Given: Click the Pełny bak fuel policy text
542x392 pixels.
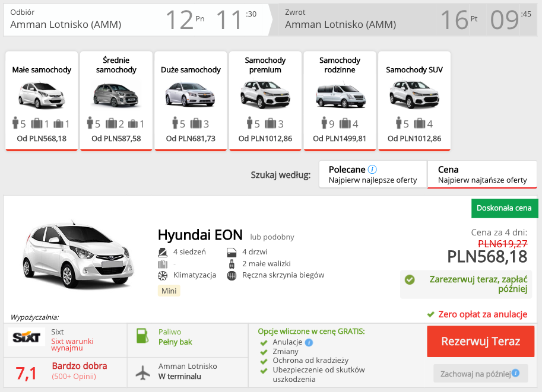Looking at the screenshot, I should (175, 342).
